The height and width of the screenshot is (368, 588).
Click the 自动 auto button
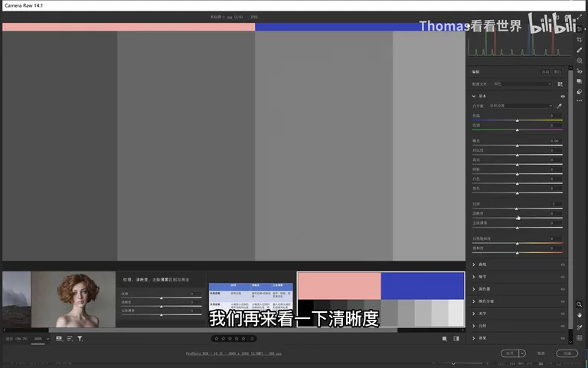tap(545, 72)
